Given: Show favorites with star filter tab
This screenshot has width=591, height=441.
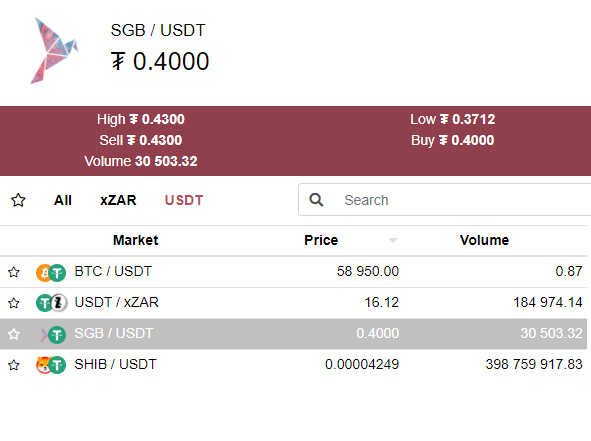Looking at the screenshot, I should [18, 200].
